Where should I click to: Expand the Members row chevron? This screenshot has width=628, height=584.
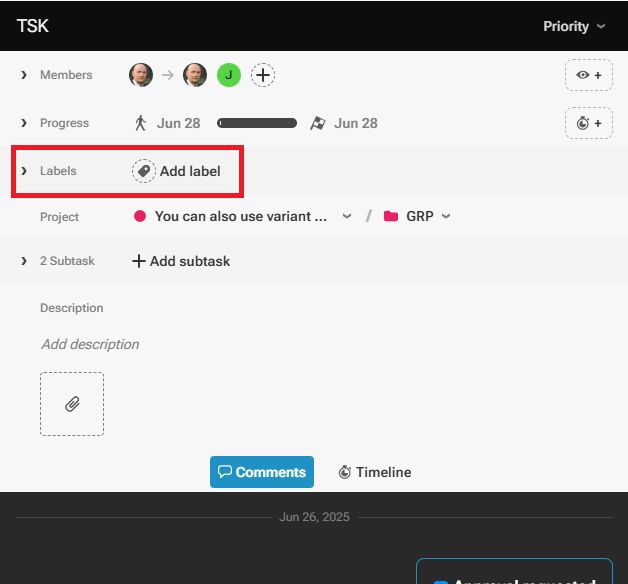(24, 75)
